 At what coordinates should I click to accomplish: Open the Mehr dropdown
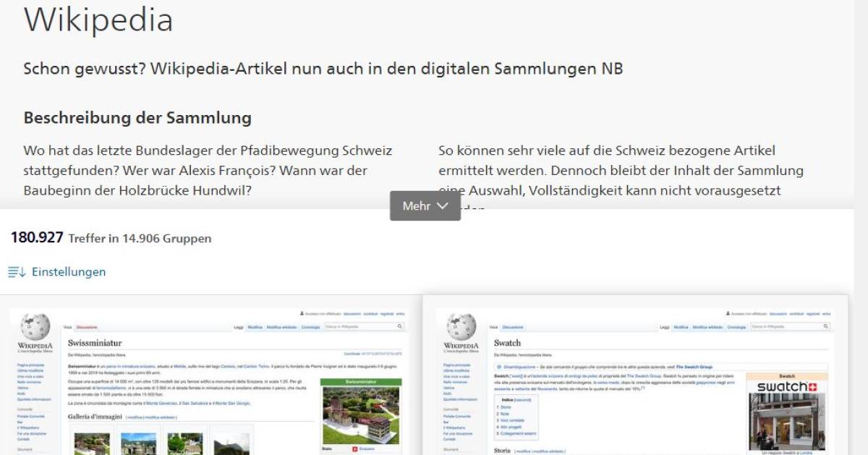point(425,205)
